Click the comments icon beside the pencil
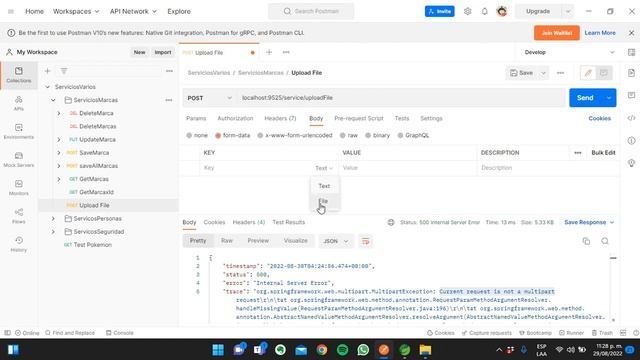640x360 pixels. (x=604, y=73)
